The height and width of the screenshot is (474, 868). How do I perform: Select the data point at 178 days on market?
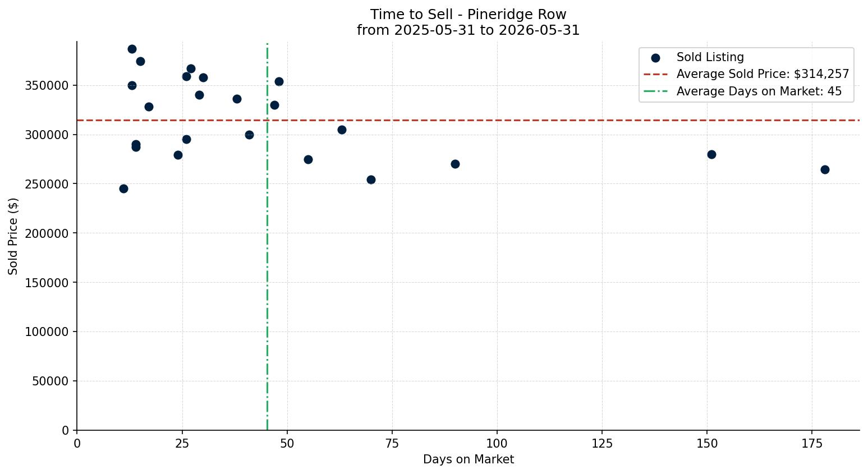[x=825, y=169]
